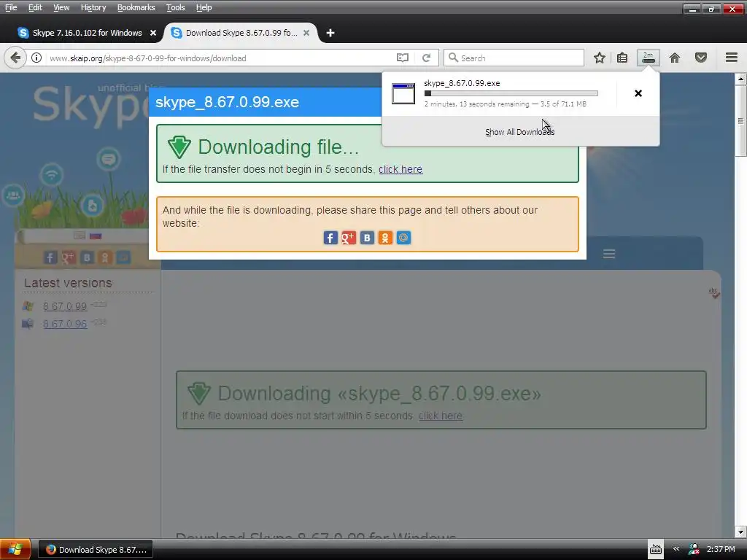Click Show All Downloads
Image resolution: width=747 pixels, height=560 pixels.
click(519, 132)
